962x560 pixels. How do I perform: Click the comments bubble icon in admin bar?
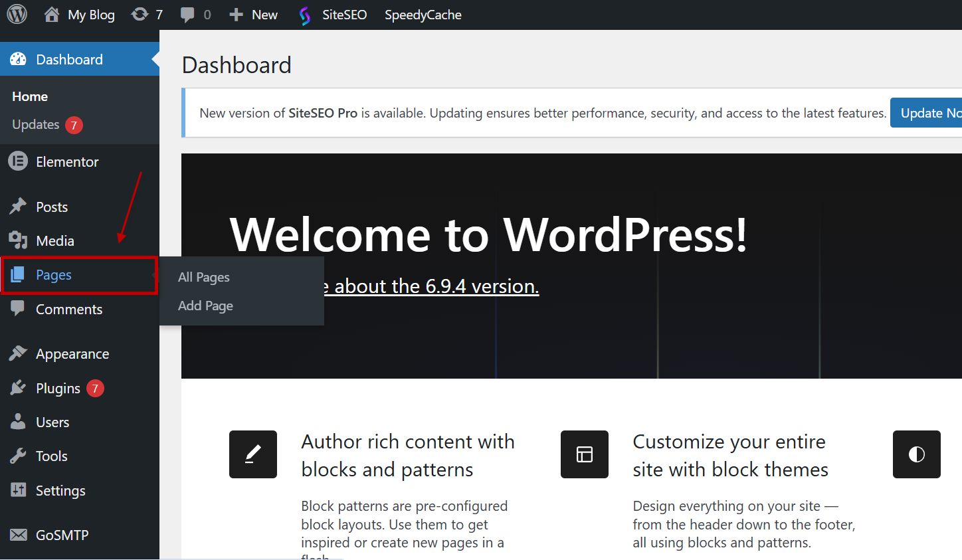188,15
